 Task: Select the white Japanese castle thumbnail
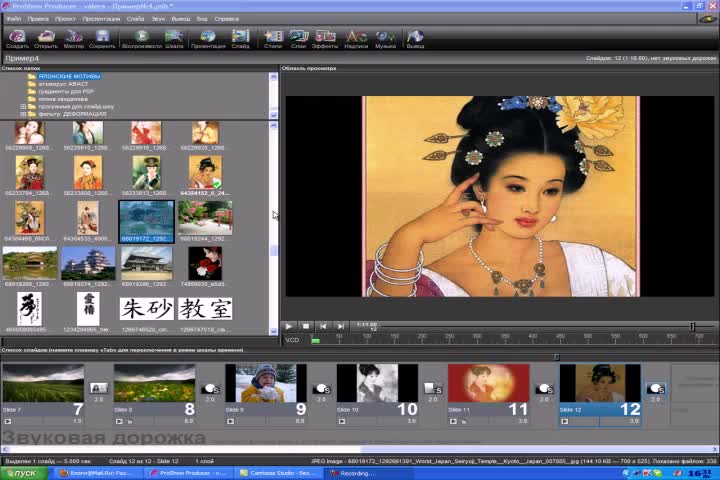coord(88,264)
